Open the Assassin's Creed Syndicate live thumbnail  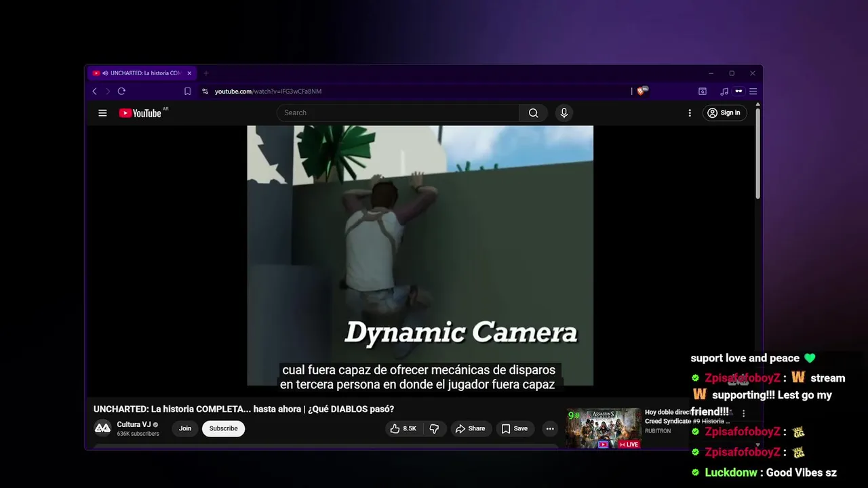click(x=604, y=428)
